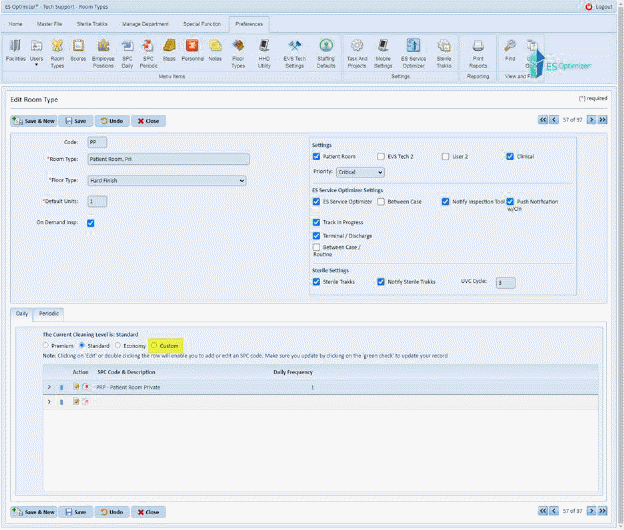Uncheck the Patient Room setting

pos(316,156)
